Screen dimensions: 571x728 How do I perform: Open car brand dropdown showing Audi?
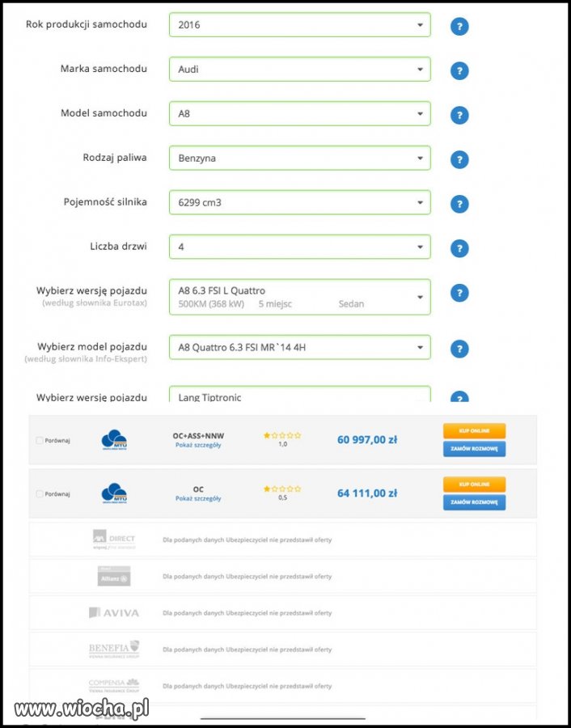pyautogui.click(x=300, y=70)
